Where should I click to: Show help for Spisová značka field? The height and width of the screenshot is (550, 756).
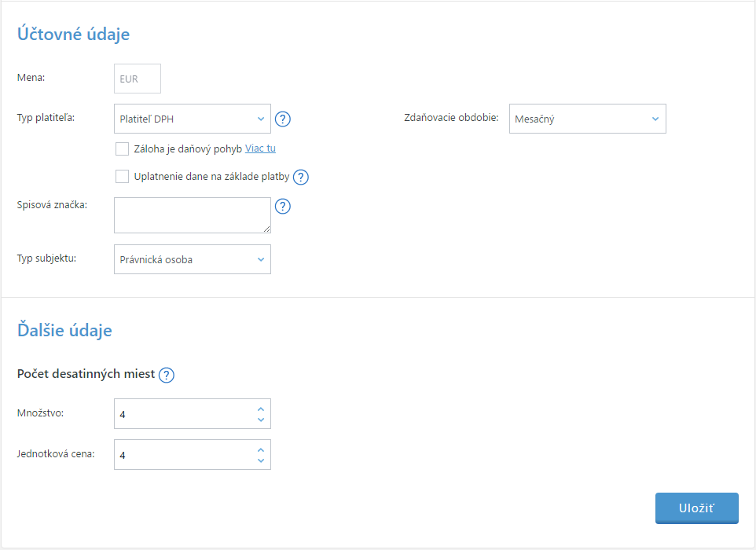tap(284, 207)
